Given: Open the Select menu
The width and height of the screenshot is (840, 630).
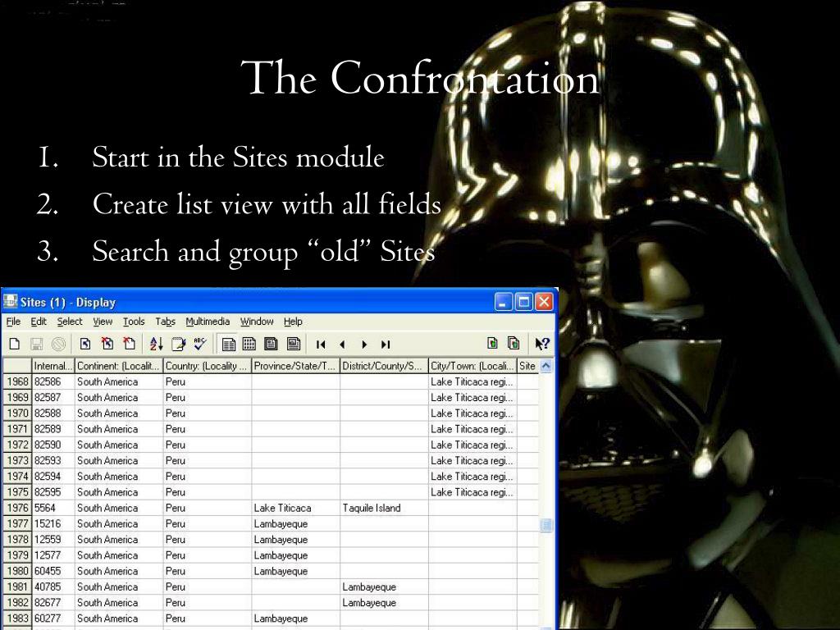Looking at the screenshot, I should (70, 322).
